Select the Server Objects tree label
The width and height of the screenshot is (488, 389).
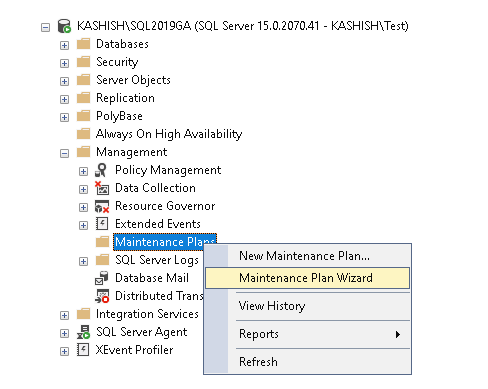tap(133, 80)
